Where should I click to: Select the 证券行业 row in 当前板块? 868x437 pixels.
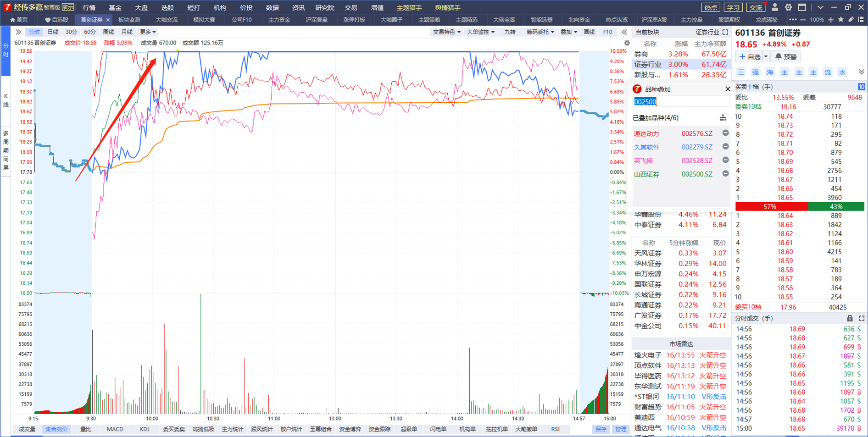(680, 65)
